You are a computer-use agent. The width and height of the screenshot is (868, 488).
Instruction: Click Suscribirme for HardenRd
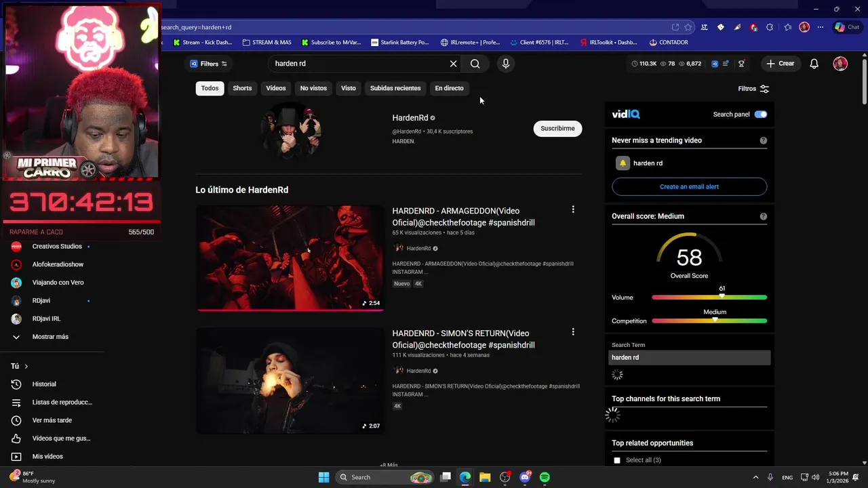(x=557, y=128)
